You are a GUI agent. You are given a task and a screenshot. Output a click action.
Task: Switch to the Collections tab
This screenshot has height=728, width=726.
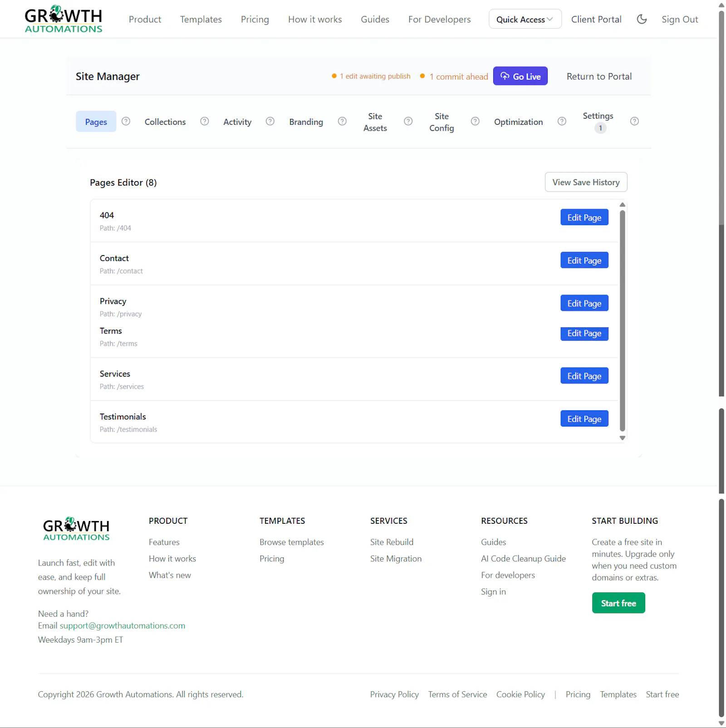[x=165, y=122]
